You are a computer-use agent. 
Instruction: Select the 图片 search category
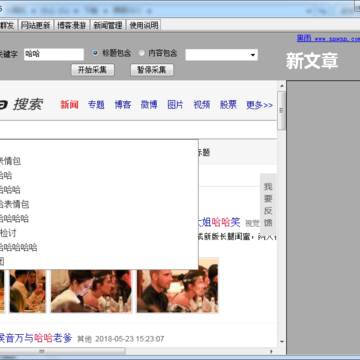point(175,105)
